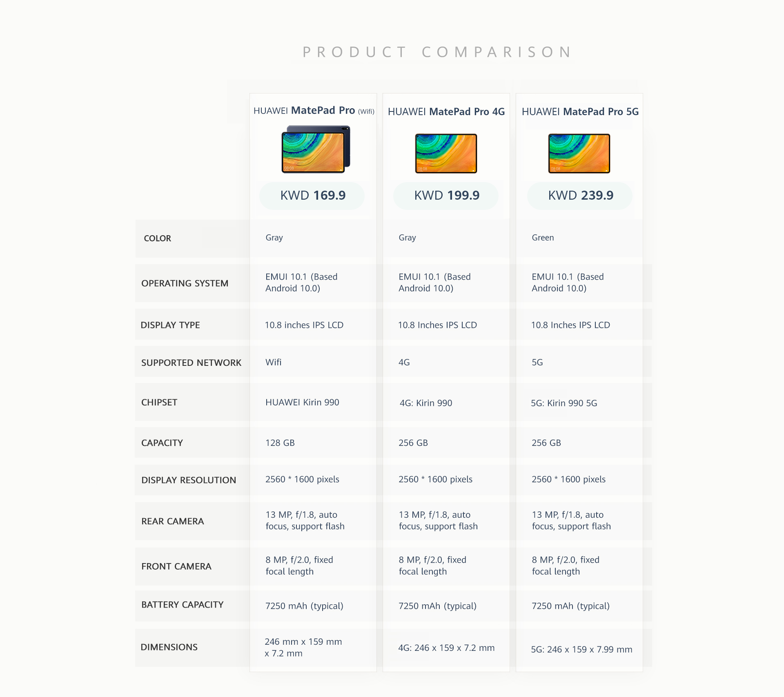Viewport: 784px width, 697px height.
Task: Select the KWD 199.9 price button
Action: (446, 196)
